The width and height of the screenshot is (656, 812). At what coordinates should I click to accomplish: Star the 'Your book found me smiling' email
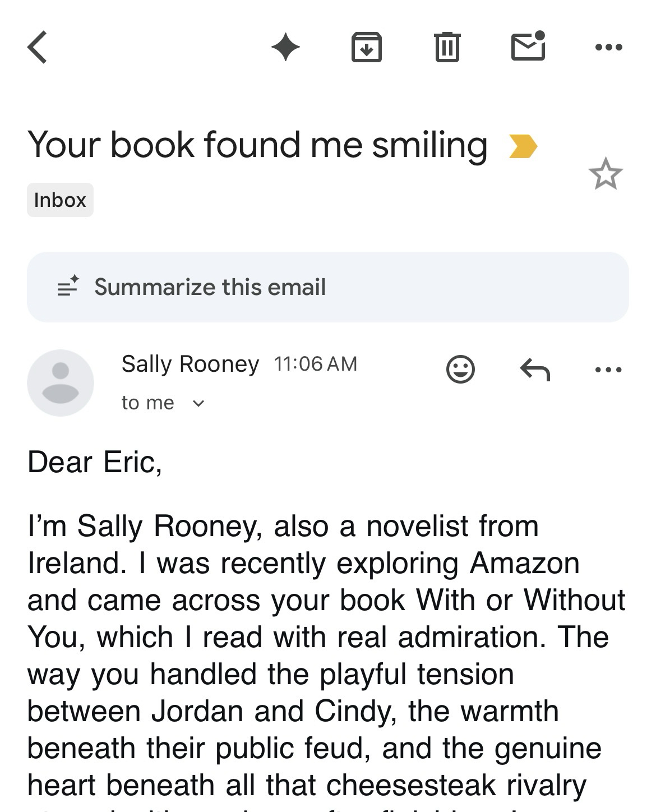[606, 174]
